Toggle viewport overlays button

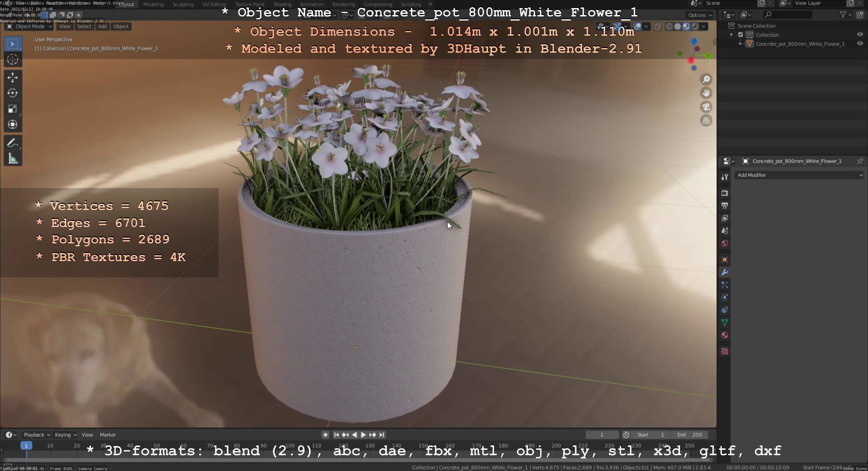point(637,27)
